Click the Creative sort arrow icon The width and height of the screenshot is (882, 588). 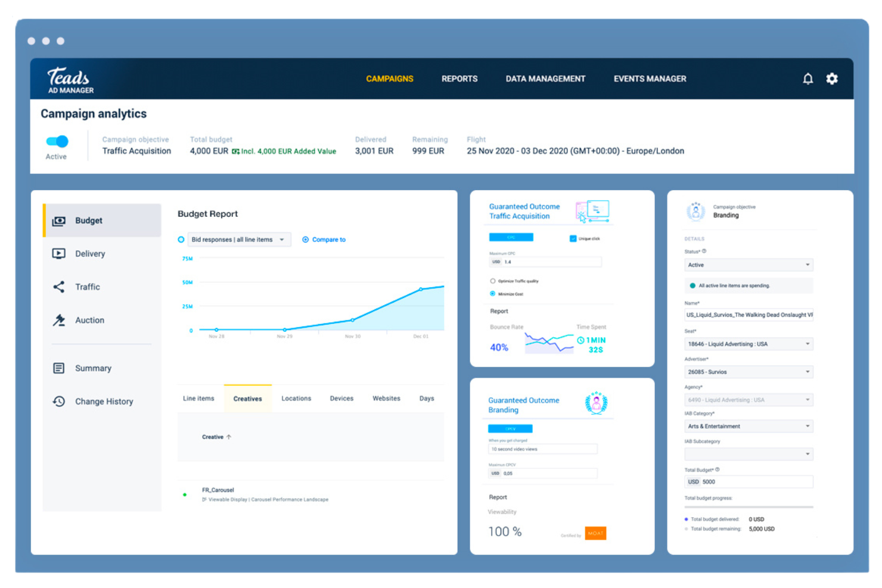point(229,437)
